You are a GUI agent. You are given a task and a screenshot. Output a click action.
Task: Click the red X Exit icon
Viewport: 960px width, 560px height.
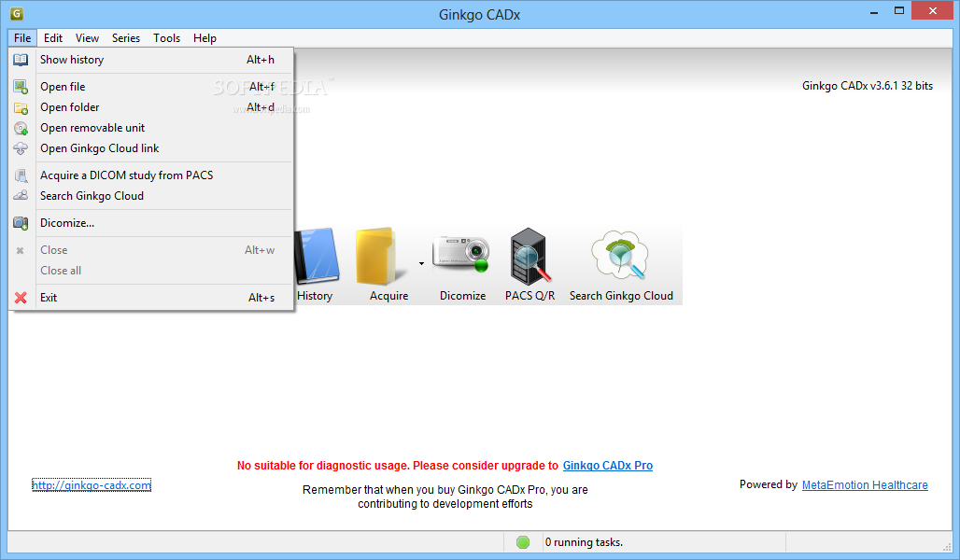[21, 298]
